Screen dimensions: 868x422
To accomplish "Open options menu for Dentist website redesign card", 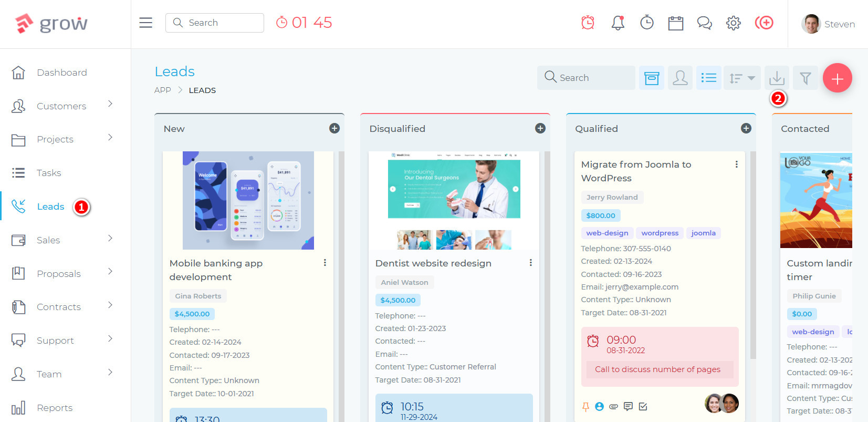I will 531,263.
